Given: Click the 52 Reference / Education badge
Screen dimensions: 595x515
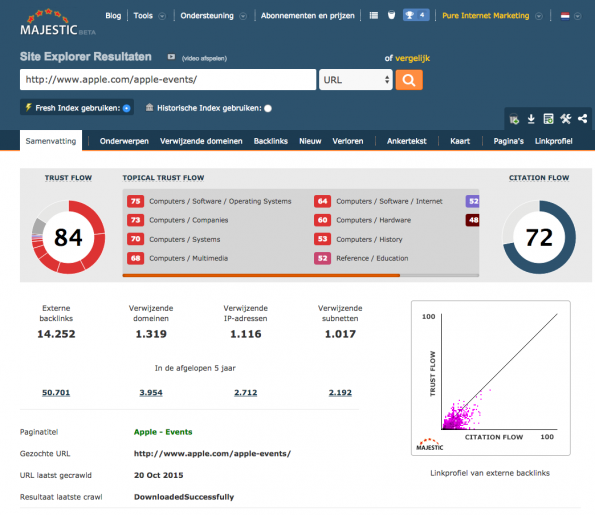Looking at the screenshot, I should click(322, 258).
